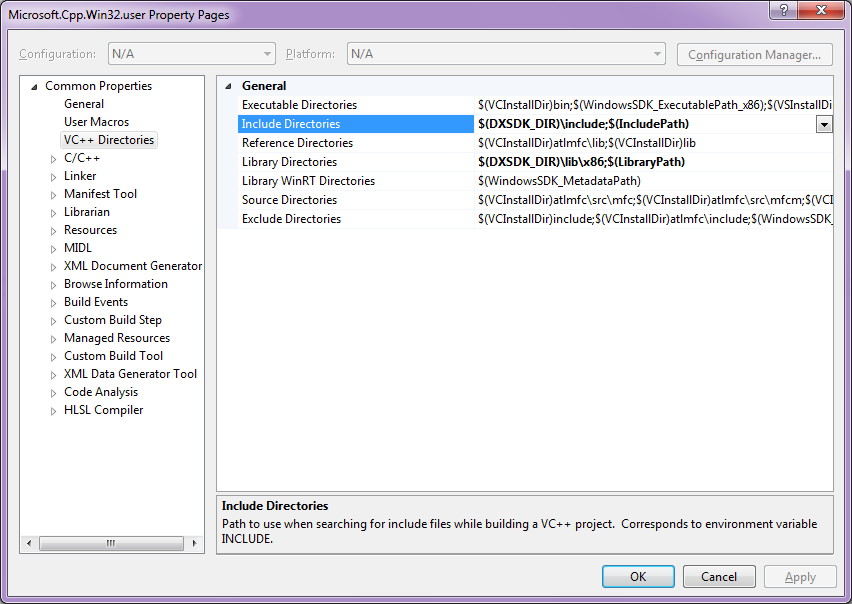The height and width of the screenshot is (604, 852).
Task: Expand the Managed Resources node arrow
Action: [53, 338]
